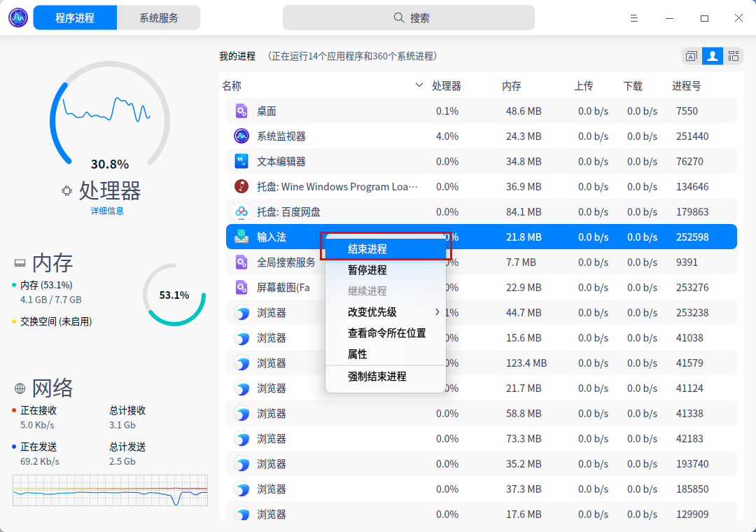Open the hamburger main menu

point(634,18)
